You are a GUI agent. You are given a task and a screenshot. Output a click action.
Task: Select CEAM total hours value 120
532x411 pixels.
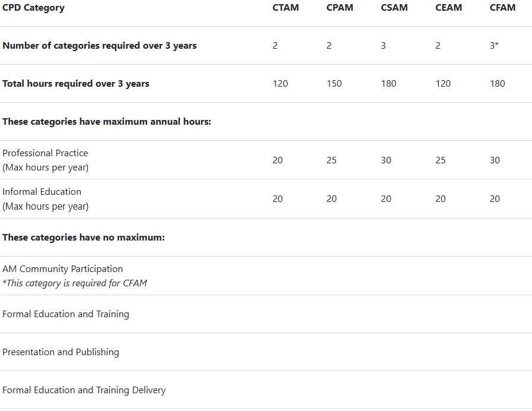pos(443,84)
